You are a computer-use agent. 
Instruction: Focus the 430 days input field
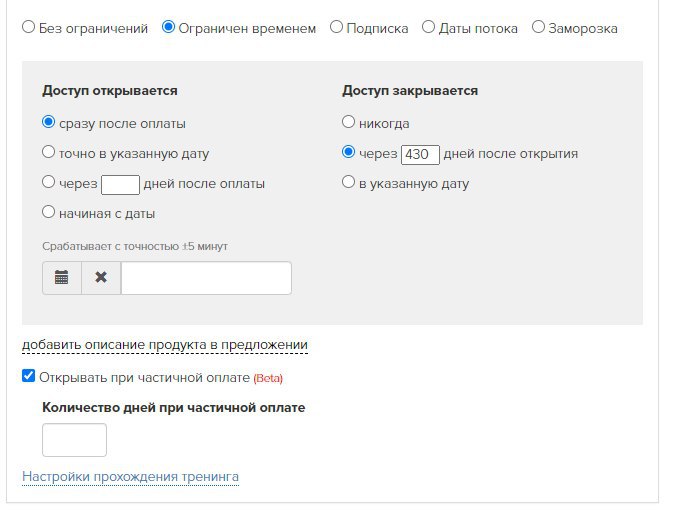pos(421,155)
